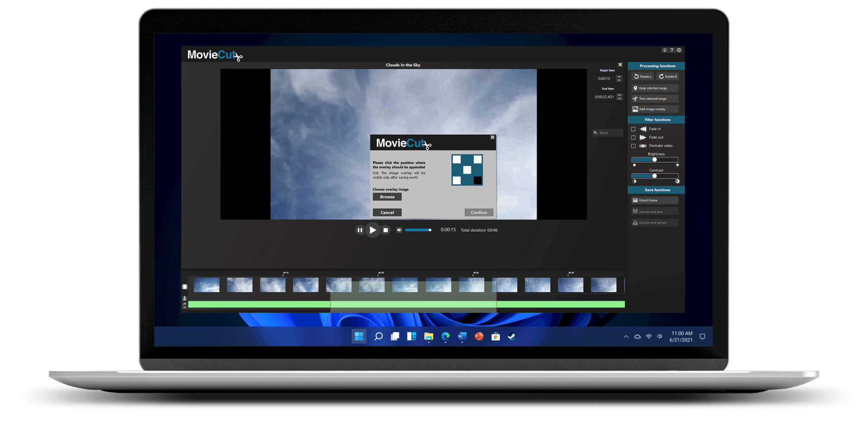Rotate the video right with Rotate R.
This screenshot has height=441, width=868.
click(668, 76)
